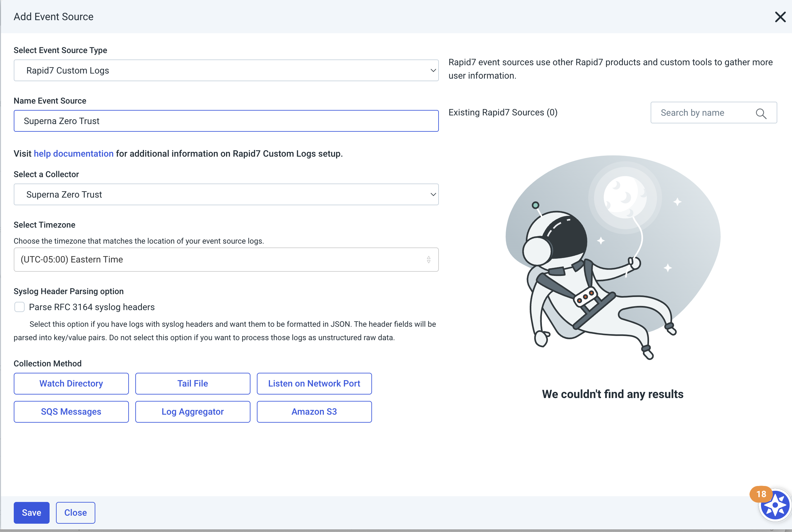Open the Select a Collector dropdown
This screenshot has width=792, height=532.
226,194
